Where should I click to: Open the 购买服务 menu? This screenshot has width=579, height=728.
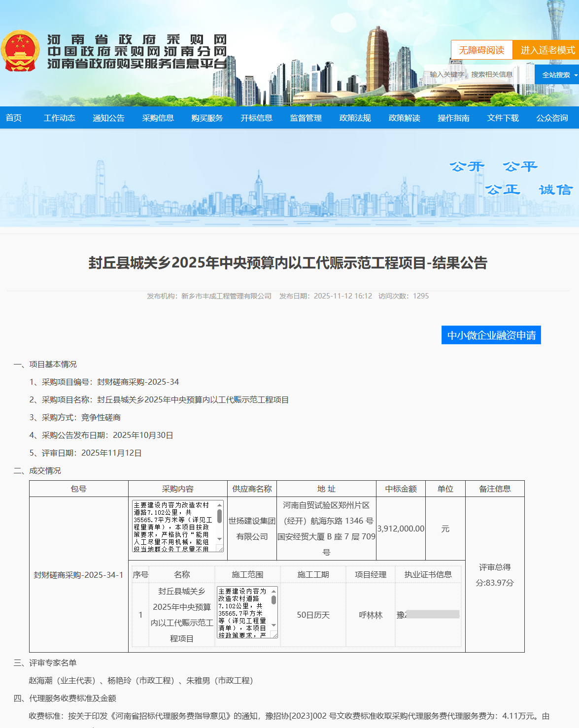coord(207,118)
